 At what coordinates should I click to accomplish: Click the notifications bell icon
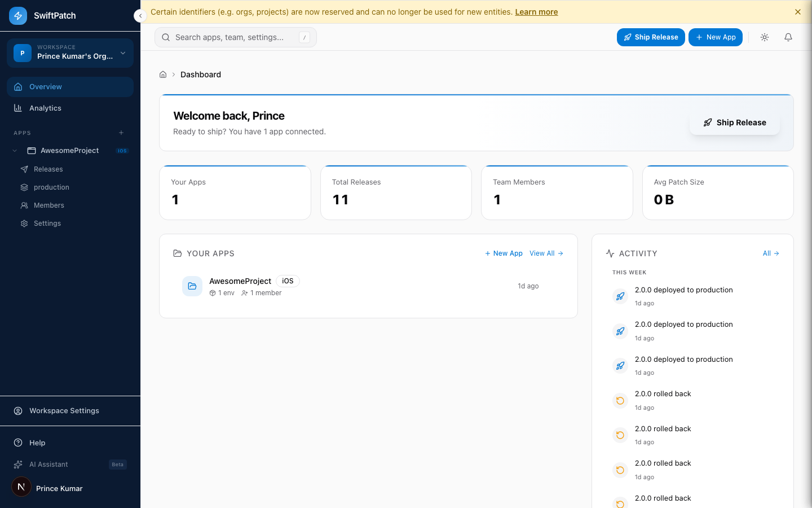788,37
